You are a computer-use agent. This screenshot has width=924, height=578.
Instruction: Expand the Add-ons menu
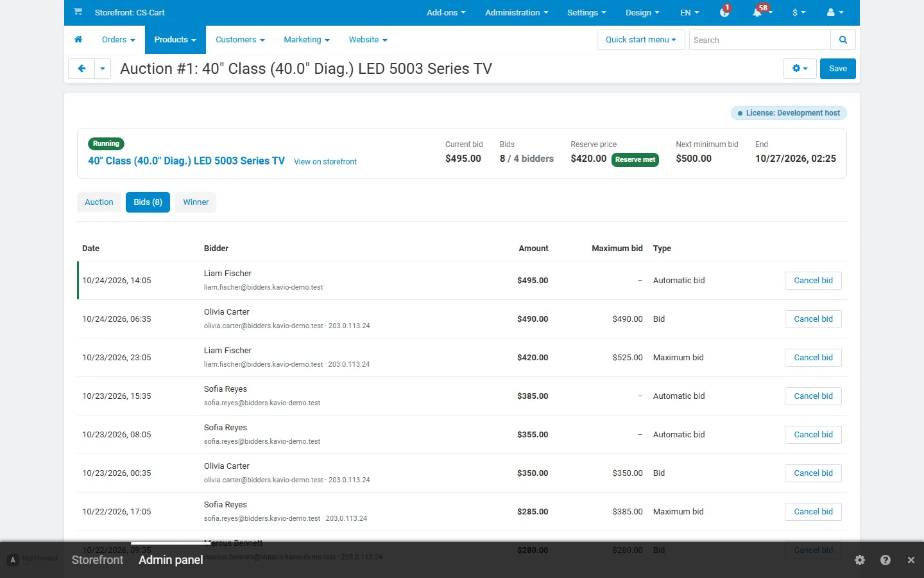coord(446,12)
